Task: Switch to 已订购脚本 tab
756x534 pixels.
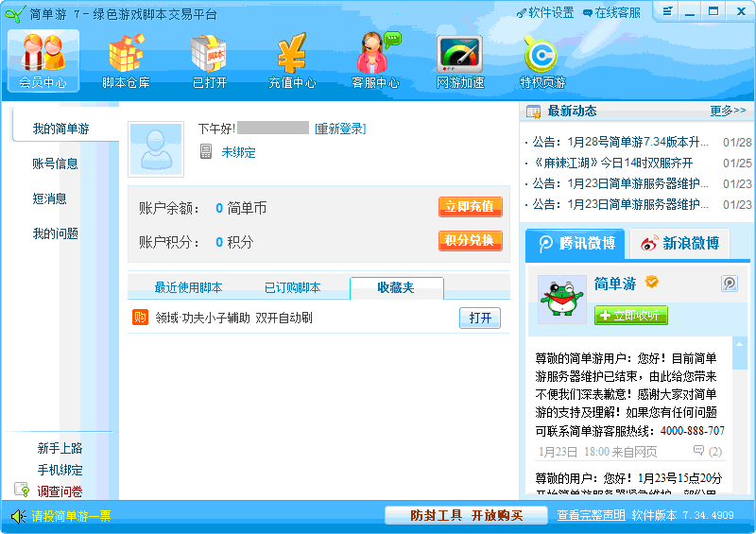Action: pyautogui.click(x=292, y=287)
